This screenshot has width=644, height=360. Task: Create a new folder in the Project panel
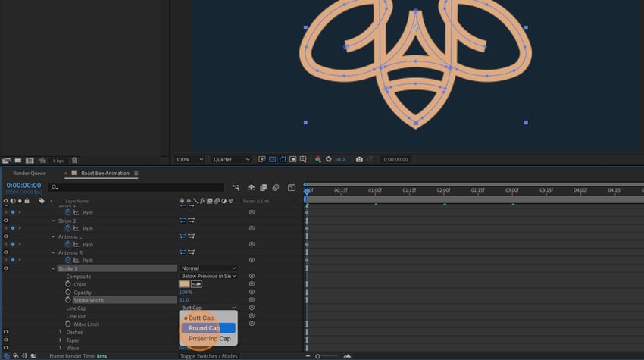18,160
